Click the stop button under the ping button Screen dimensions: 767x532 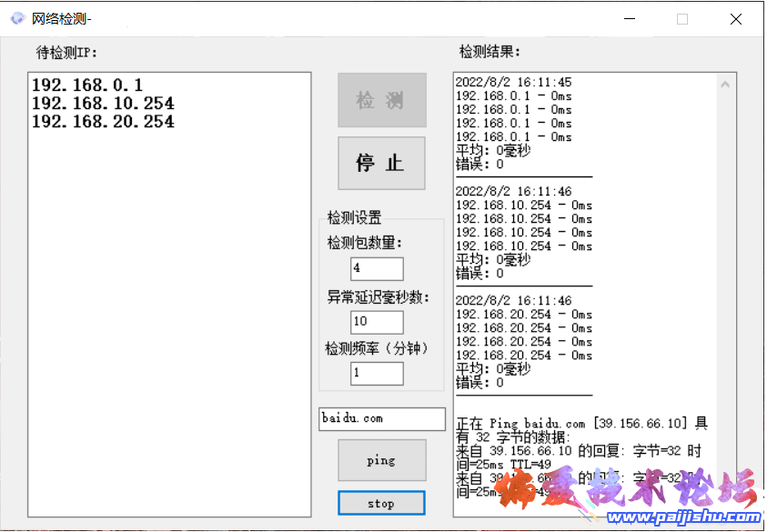pyautogui.click(x=381, y=503)
